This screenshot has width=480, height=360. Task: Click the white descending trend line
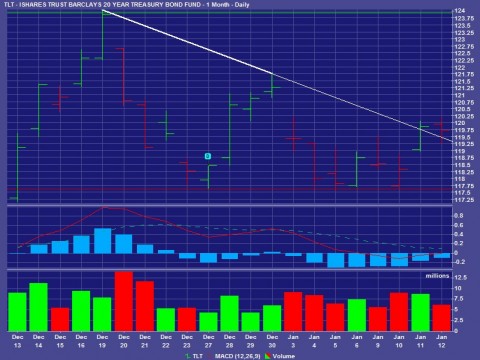[278, 76]
